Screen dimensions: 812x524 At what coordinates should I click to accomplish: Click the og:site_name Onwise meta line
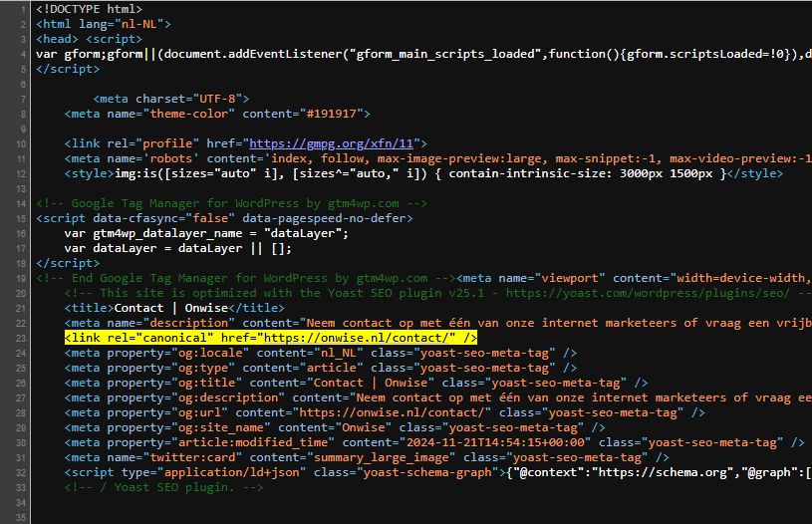point(335,427)
